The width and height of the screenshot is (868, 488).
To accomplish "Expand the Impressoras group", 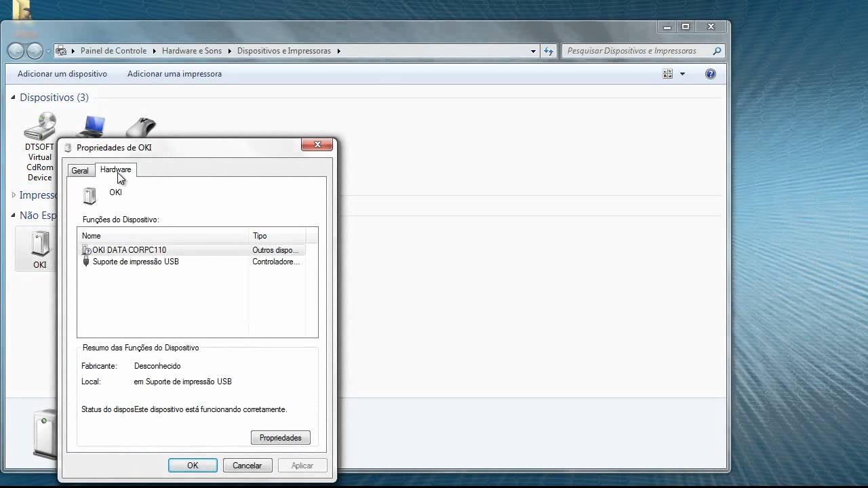I will point(14,195).
